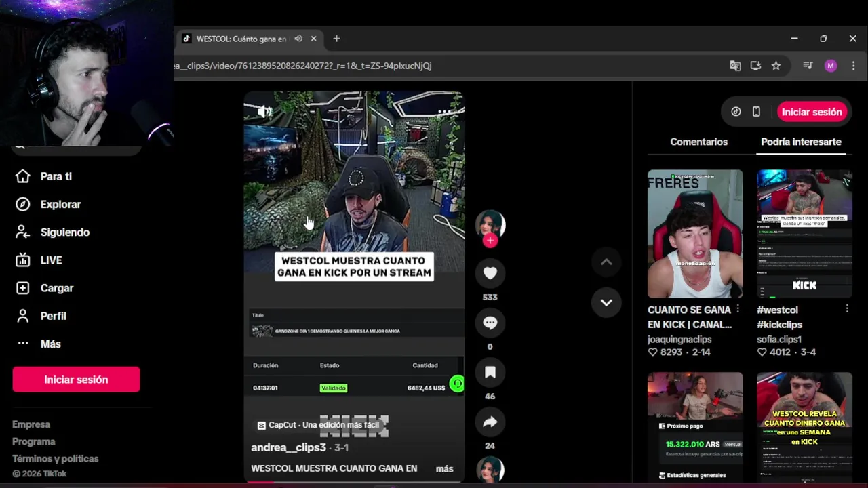Viewport: 868px width, 488px height.
Task: Open options for CUANTO SE GANA video
Action: point(738,309)
